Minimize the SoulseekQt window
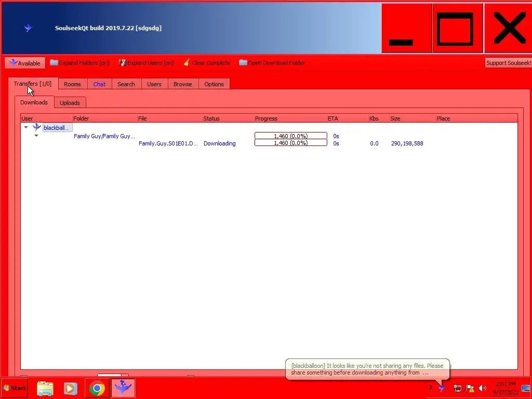Image resolution: width=532 pixels, height=399 pixels. click(406, 28)
